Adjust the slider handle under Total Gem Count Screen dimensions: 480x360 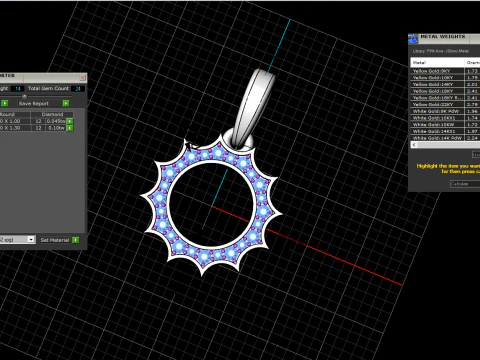click(24, 96)
